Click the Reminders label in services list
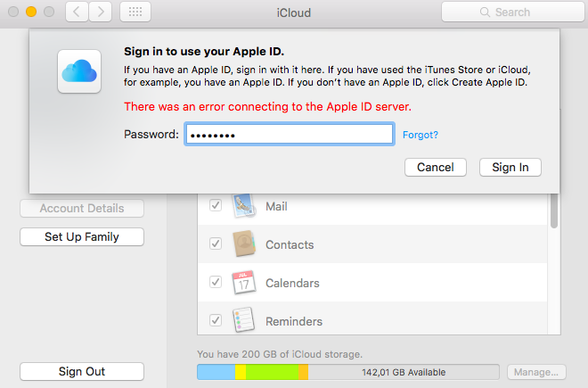 294,321
